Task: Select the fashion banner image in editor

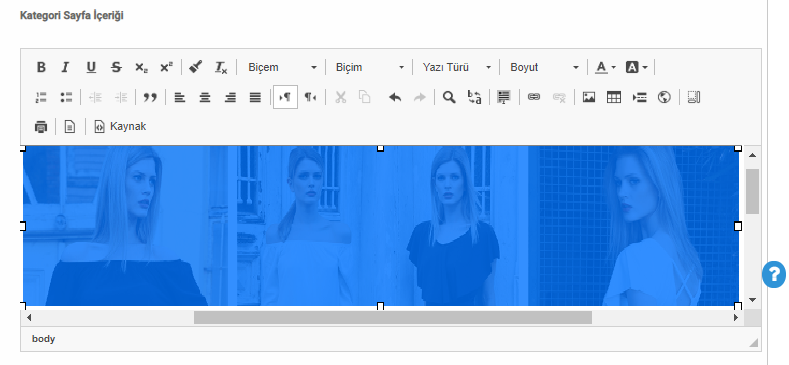Action: point(381,226)
